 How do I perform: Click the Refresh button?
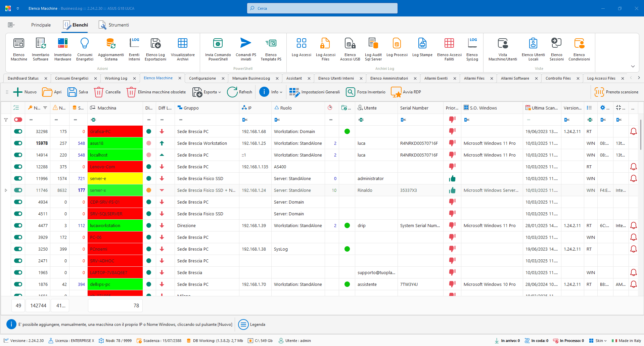(x=240, y=92)
